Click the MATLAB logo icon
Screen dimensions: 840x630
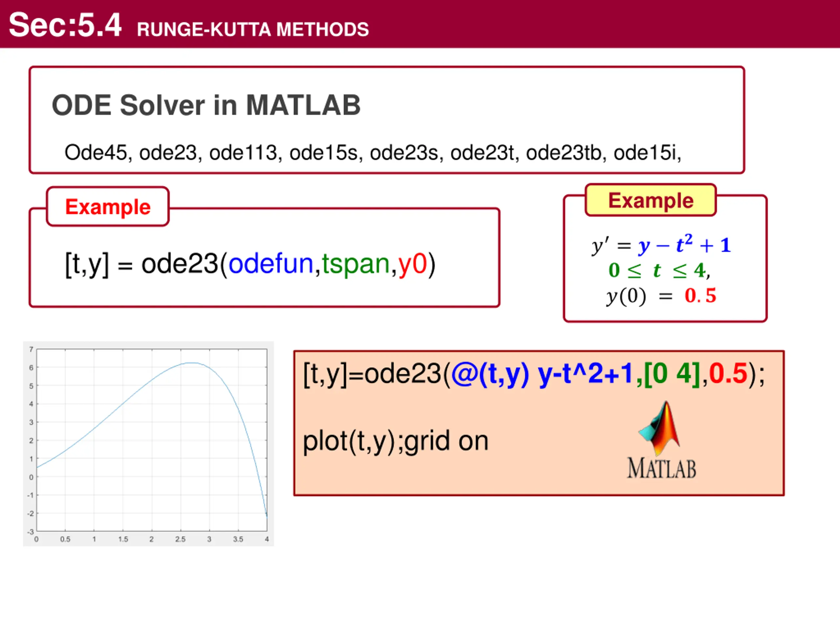pos(660,428)
